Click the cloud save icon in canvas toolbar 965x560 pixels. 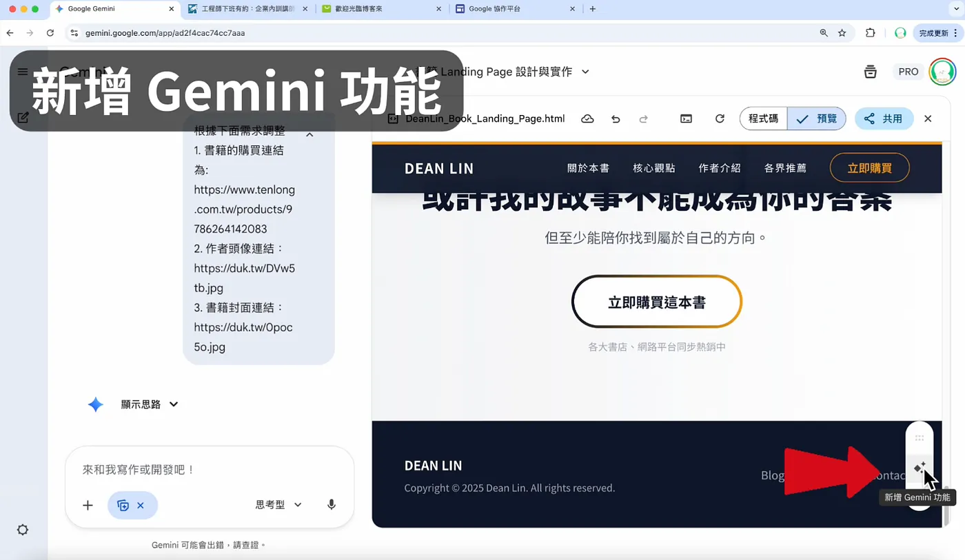click(587, 118)
